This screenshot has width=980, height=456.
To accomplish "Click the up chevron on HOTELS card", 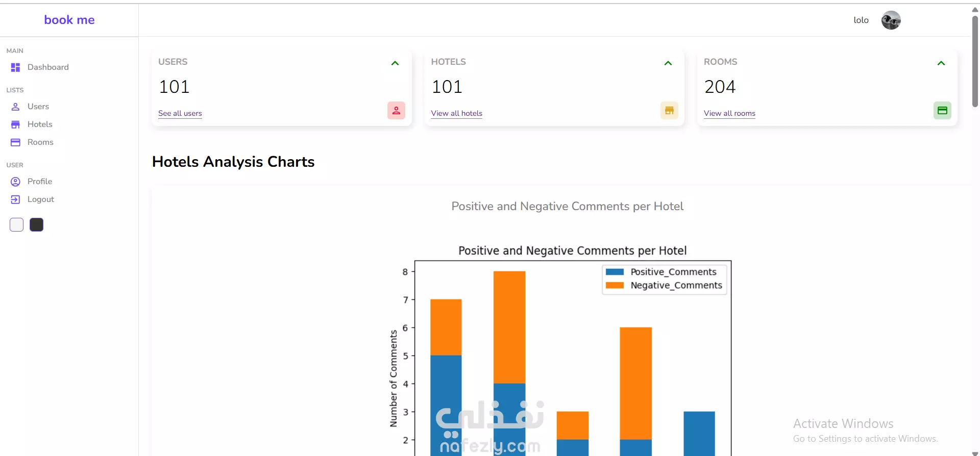I will coord(668,63).
